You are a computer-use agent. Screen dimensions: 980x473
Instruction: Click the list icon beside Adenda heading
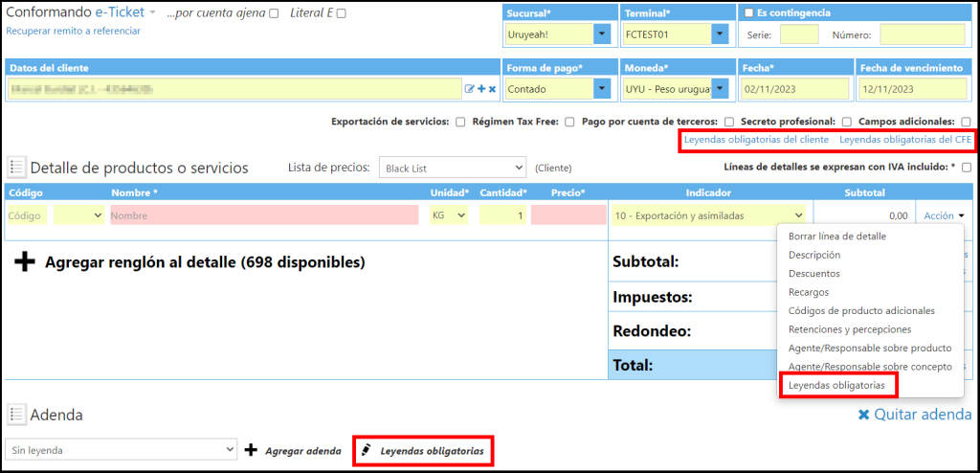point(17,415)
